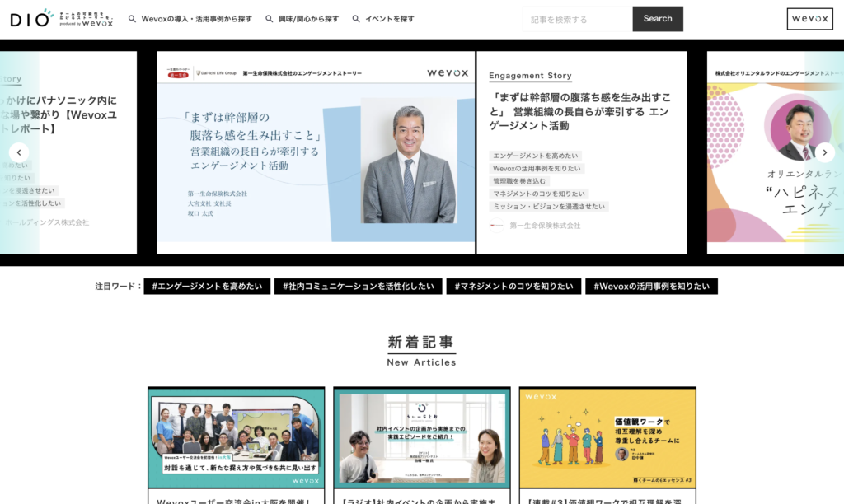Click the Engagement Story category label

530,76
